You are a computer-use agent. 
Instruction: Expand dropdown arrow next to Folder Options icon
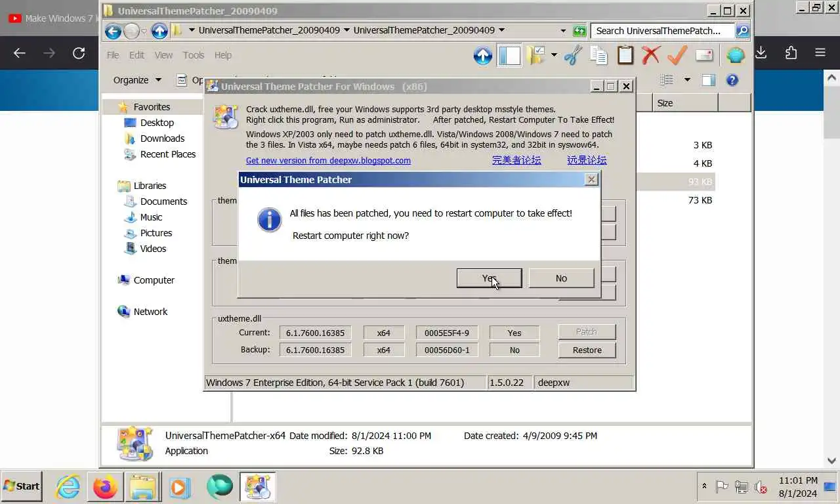pos(554,55)
